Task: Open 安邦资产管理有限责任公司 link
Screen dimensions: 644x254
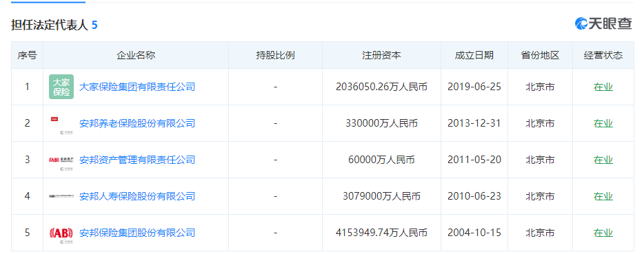Action: click(137, 160)
